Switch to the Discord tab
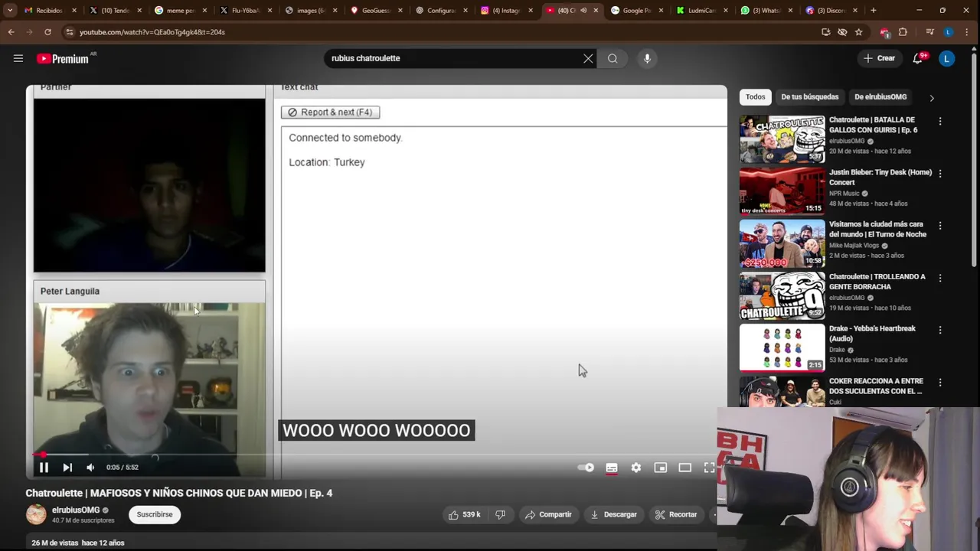 click(831, 11)
